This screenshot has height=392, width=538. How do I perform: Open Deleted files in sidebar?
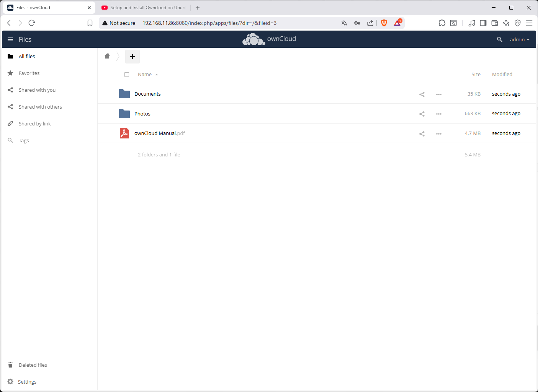pos(33,365)
